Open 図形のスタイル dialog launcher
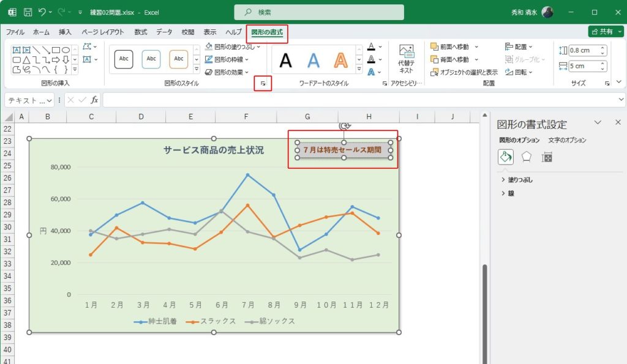This screenshot has height=364, width=627. coord(263,83)
